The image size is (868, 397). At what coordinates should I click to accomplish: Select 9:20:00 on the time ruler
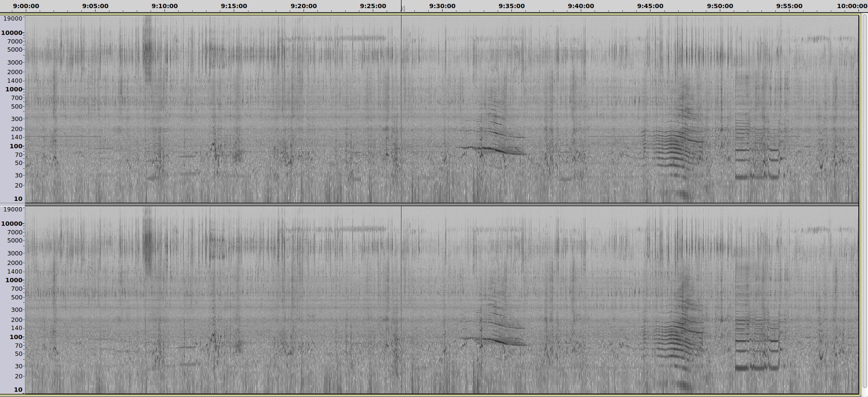point(304,6)
